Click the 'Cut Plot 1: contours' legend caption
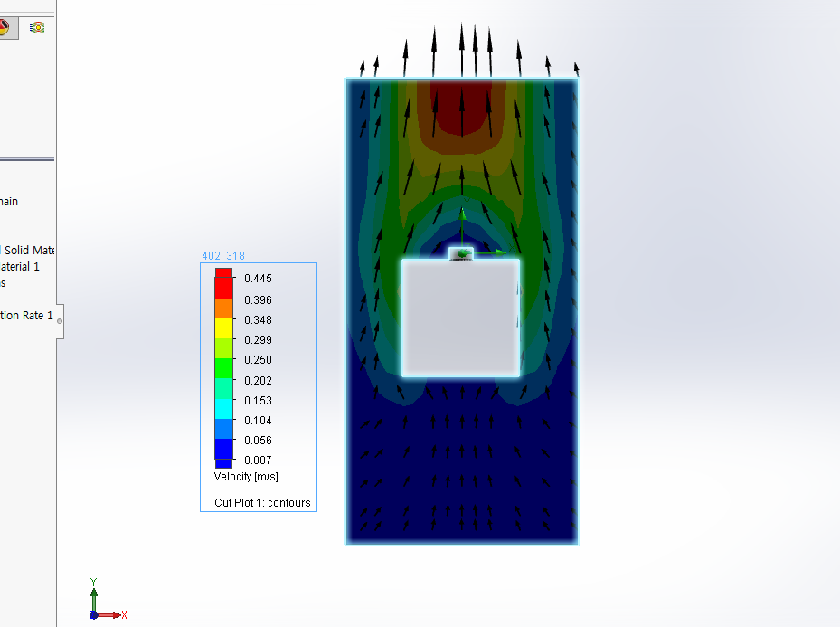 [x=262, y=503]
